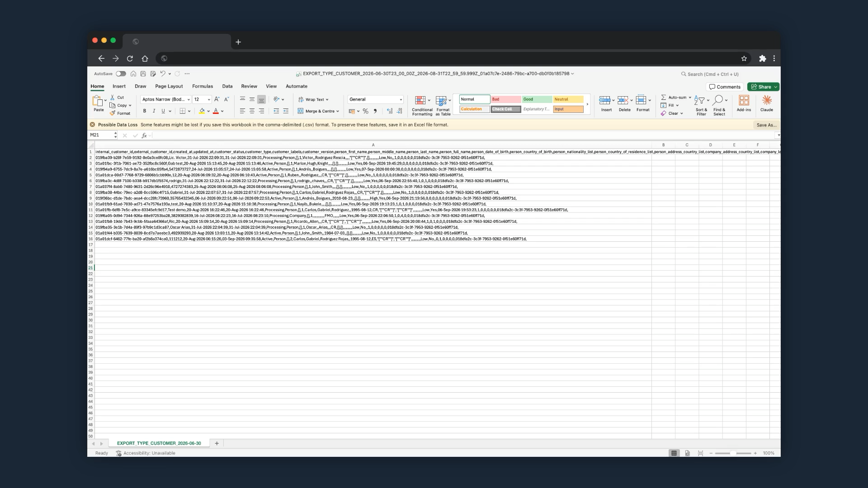Add a new sheet with the plus button
Image resolution: width=868 pixels, height=488 pixels.
217,443
